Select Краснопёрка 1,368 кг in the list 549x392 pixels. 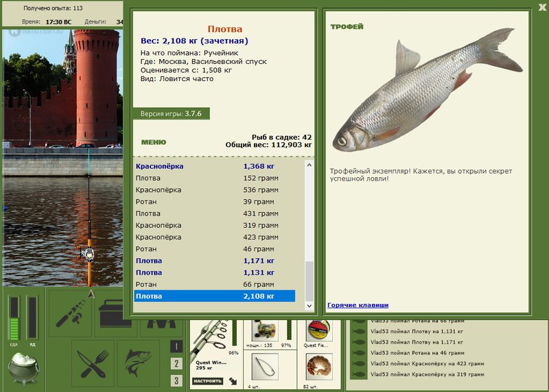215,166
